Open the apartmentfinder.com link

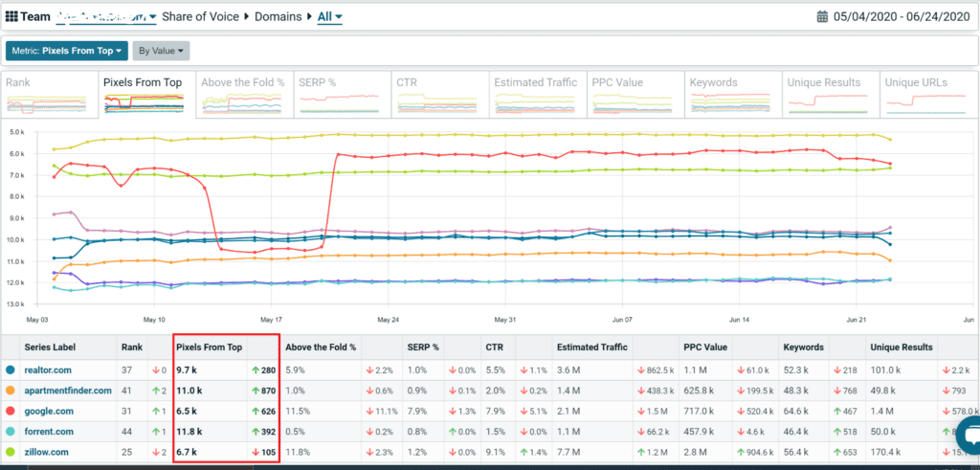(x=68, y=391)
